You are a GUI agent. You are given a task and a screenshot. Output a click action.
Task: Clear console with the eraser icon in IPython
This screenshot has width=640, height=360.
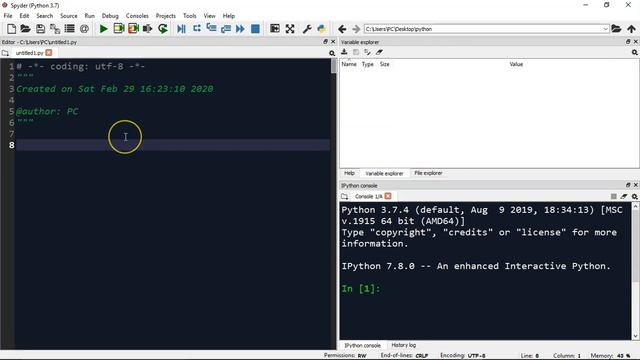point(624,197)
